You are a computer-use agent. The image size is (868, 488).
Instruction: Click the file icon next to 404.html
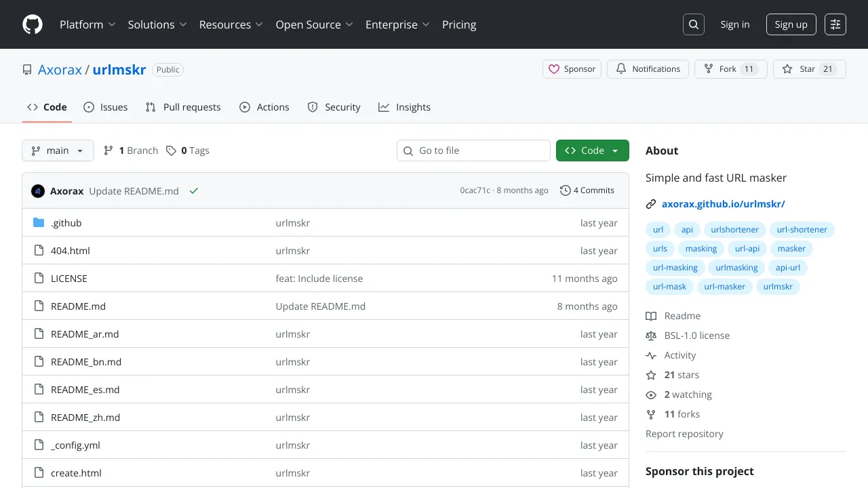[x=39, y=251]
